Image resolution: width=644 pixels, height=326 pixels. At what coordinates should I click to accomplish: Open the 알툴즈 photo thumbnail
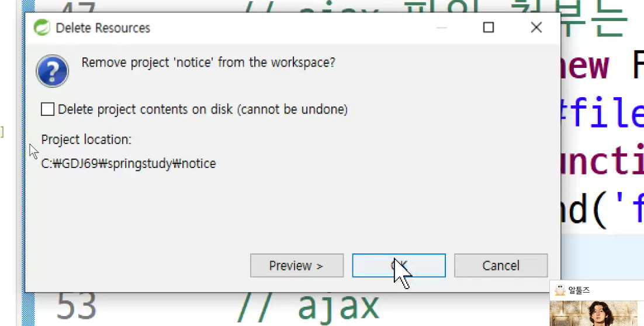point(594,313)
